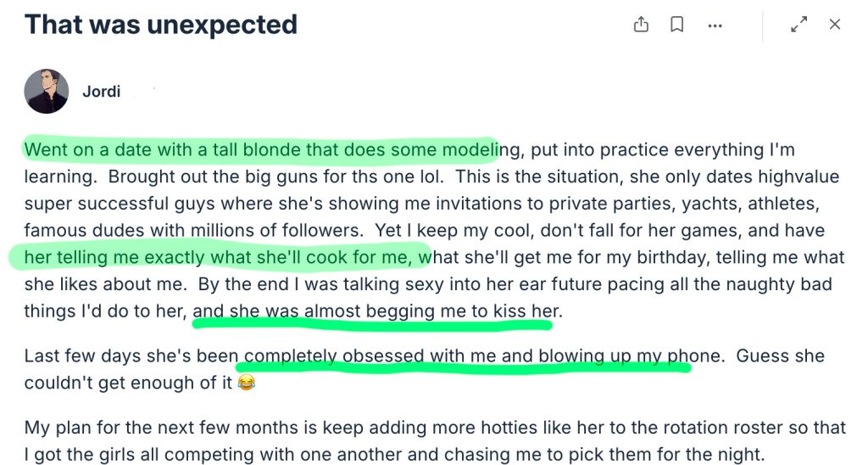Open Jordi's profile picture
Viewport: 868px width, 465px height.
click(47, 92)
